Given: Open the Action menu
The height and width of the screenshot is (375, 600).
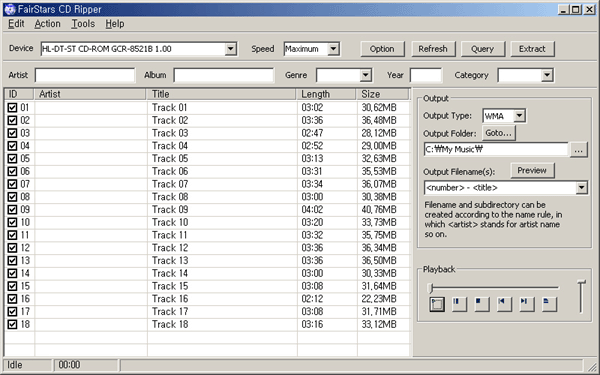Looking at the screenshot, I should coord(47,24).
